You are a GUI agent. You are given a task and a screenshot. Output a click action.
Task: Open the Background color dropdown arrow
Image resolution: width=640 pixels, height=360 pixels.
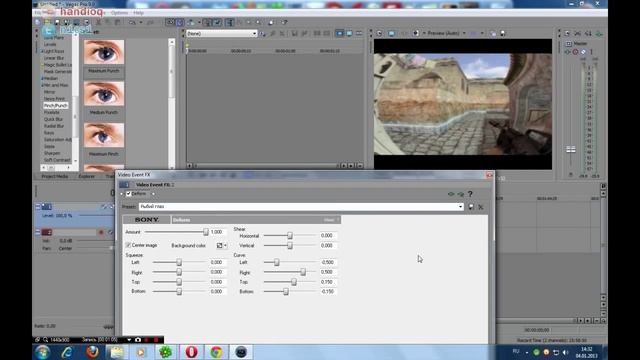[225, 245]
